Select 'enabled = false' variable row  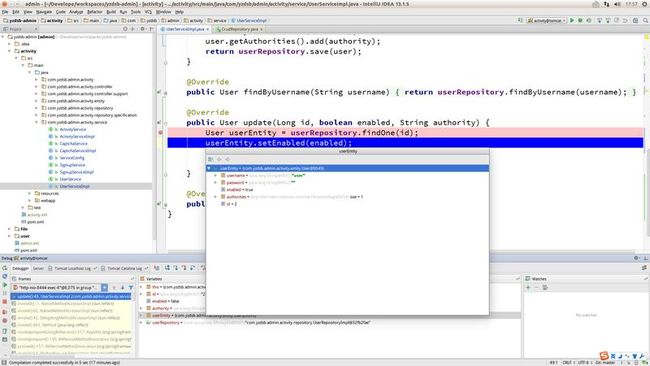point(165,301)
